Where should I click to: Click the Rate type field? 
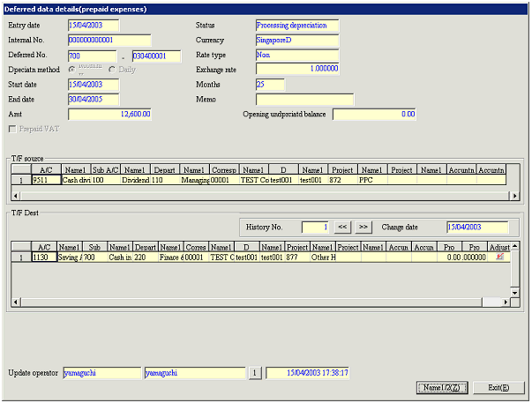(297, 55)
